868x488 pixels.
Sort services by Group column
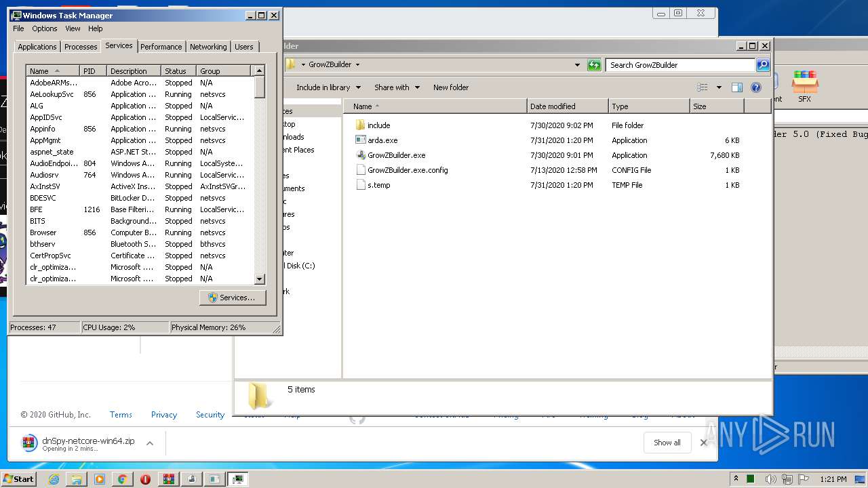(x=224, y=71)
